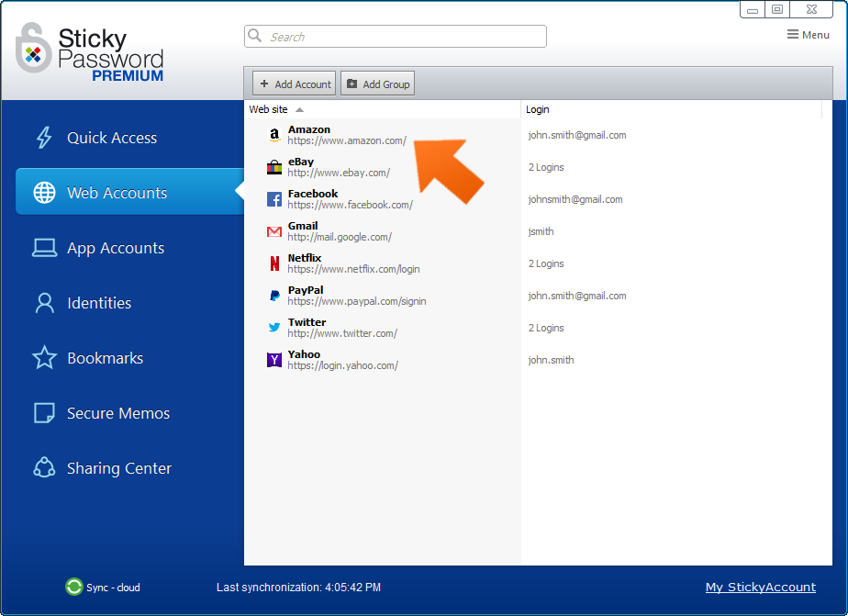Maximize the Sticky Password window

pos(777,9)
